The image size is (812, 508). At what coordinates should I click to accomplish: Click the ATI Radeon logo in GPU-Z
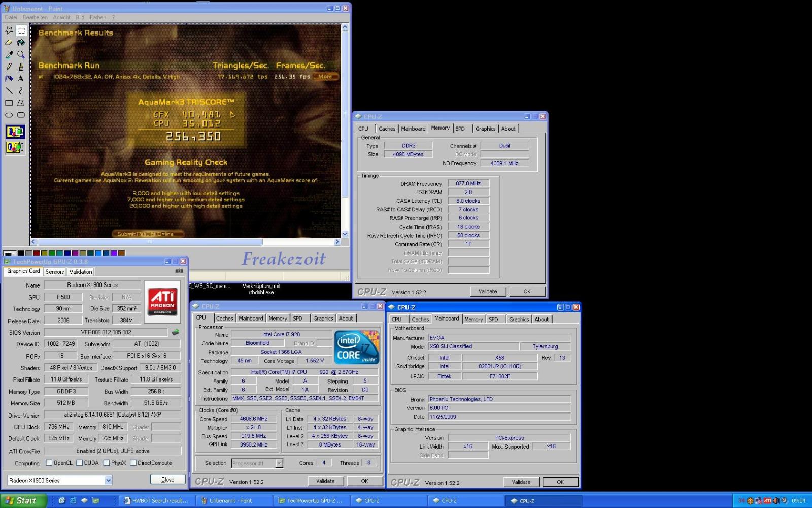[x=162, y=302]
